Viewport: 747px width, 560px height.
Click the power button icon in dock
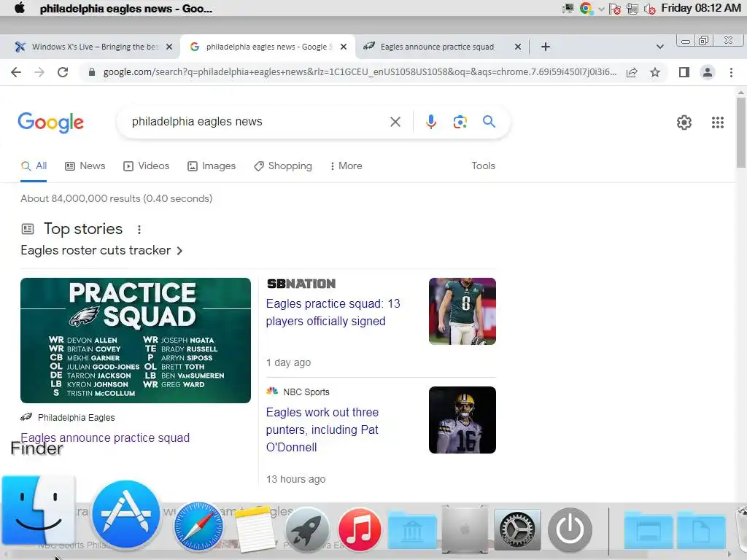click(x=570, y=529)
